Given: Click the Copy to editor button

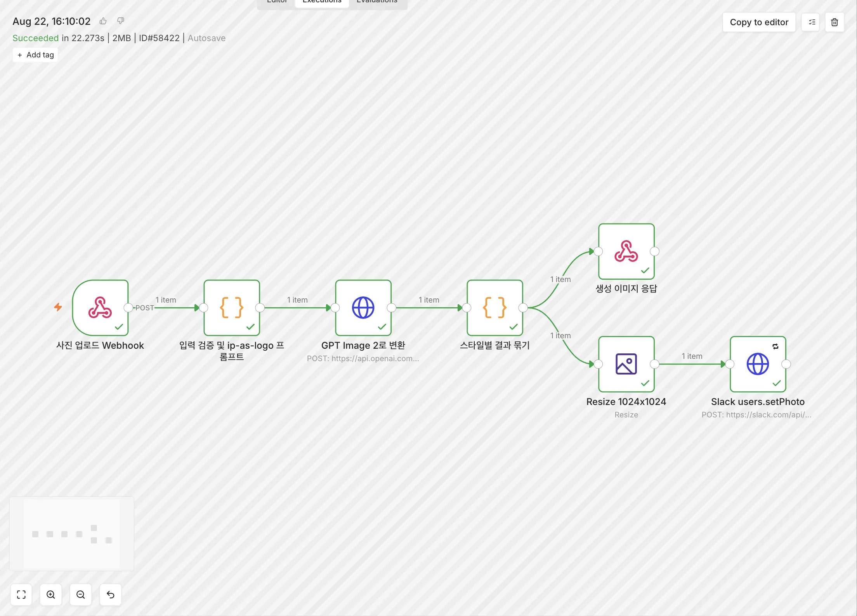Looking at the screenshot, I should (759, 22).
